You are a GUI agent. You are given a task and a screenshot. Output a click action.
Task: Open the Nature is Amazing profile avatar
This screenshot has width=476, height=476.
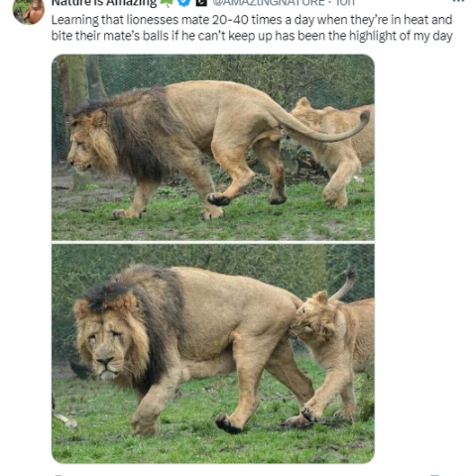[x=29, y=11]
